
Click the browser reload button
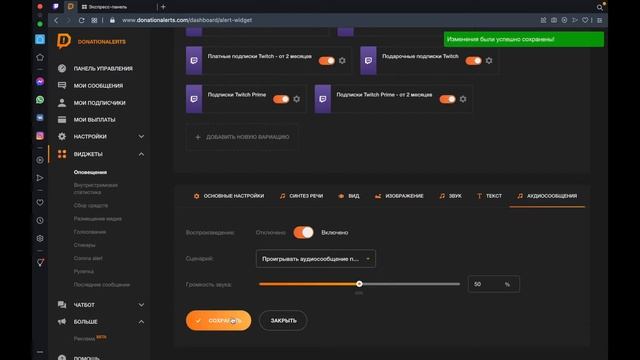[x=82, y=20]
